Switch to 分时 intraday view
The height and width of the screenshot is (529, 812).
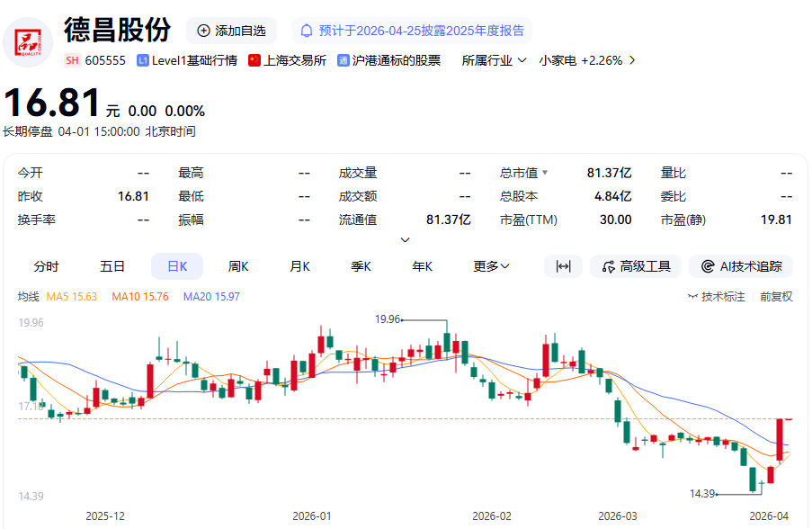pos(46,266)
